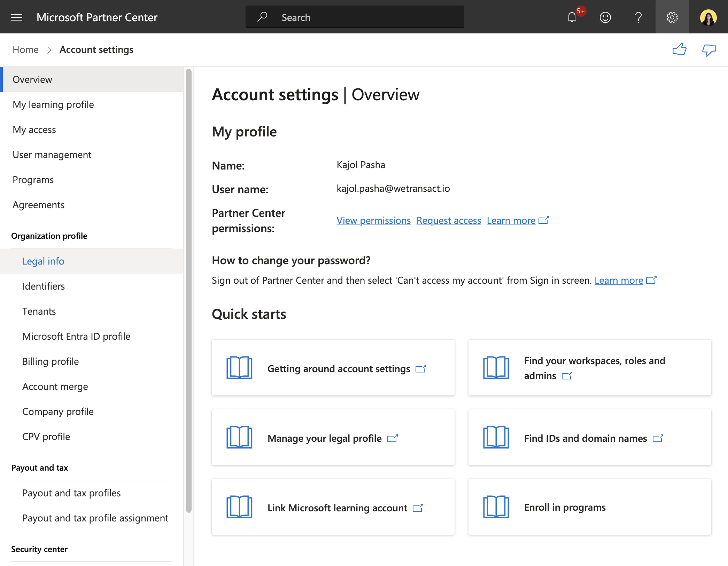Click book icon for Find IDs and domain names
Screen dimensions: 728x566
[x=496, y=437]
